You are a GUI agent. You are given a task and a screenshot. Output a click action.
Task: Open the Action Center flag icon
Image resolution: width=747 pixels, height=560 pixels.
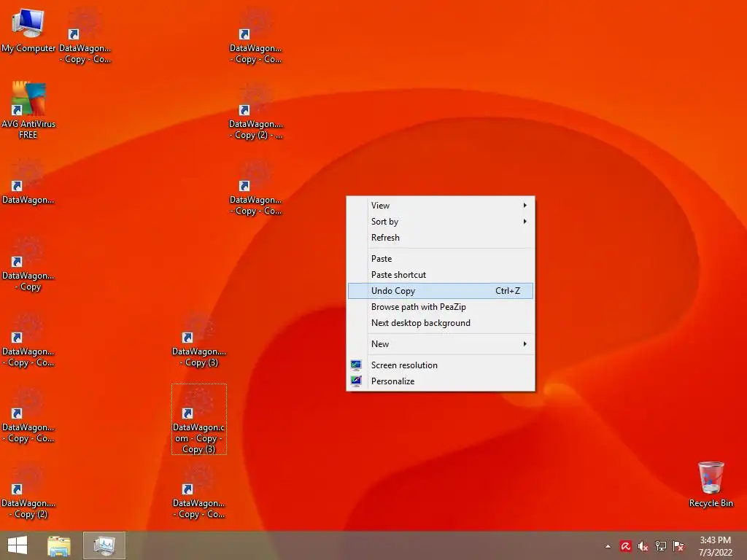[x=678, y=546]
